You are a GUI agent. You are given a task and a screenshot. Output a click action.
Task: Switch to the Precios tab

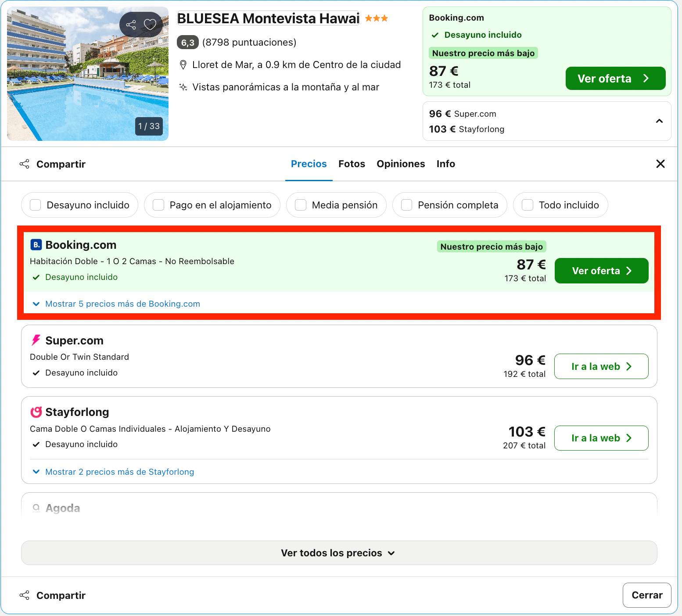pos(309,164)
